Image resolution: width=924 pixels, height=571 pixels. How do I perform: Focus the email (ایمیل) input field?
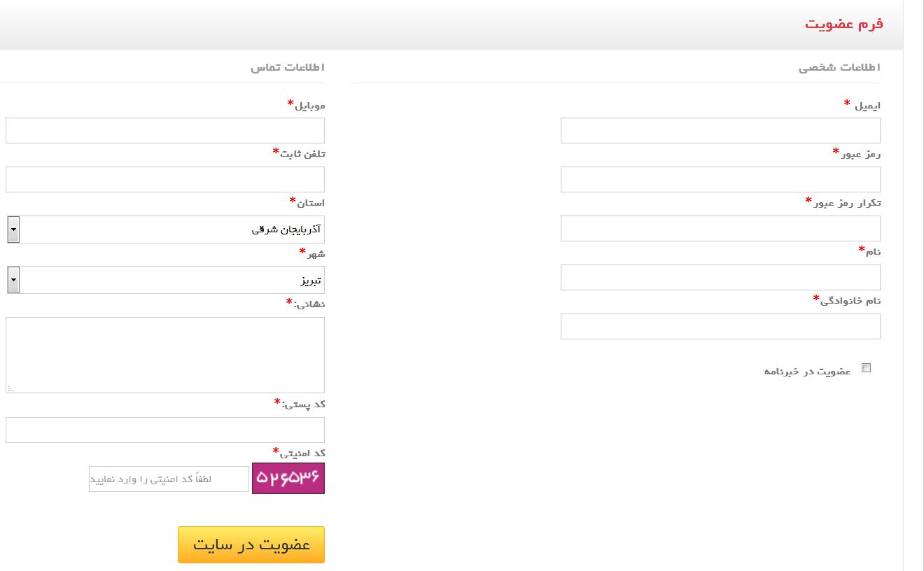coord(720,131)
